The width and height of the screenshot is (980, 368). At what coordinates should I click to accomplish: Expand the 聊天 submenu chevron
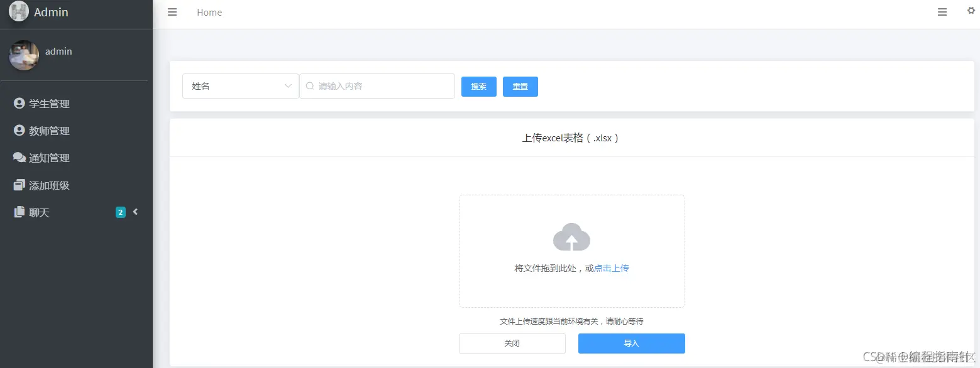point(135,212)
